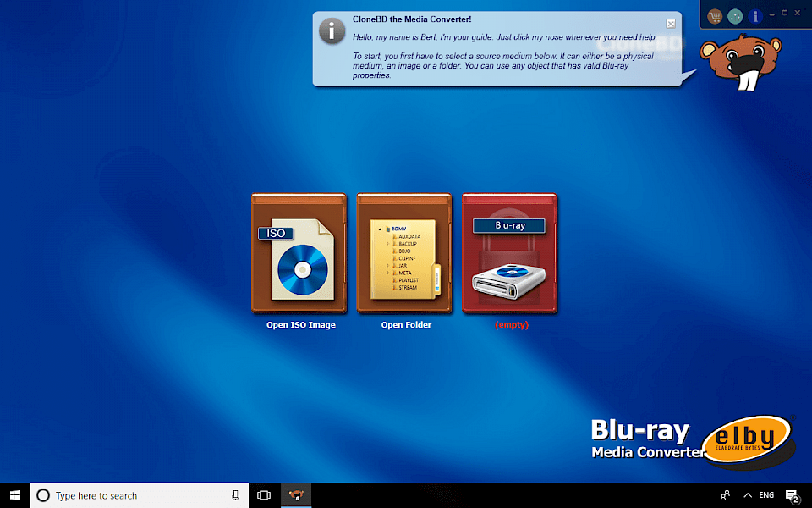Click the 'Type here to search' box
812x508 pixels.
click(140, 495)
